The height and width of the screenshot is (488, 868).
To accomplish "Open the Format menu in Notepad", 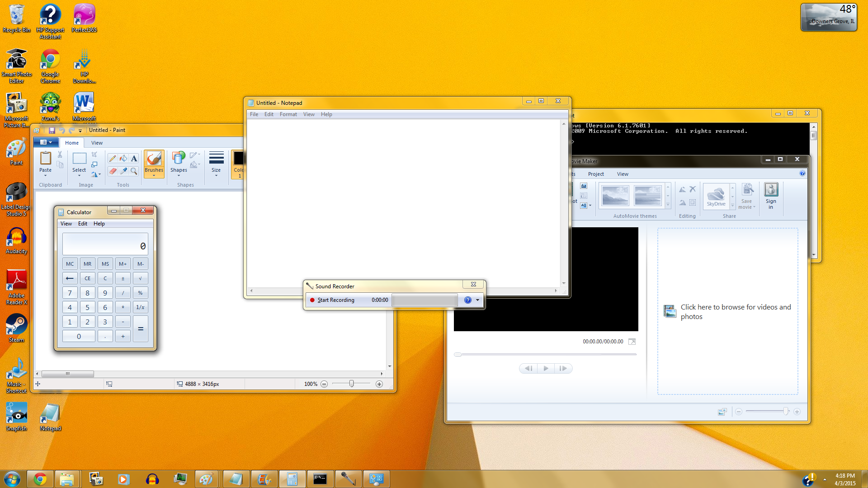I will (x=288, y=114).
